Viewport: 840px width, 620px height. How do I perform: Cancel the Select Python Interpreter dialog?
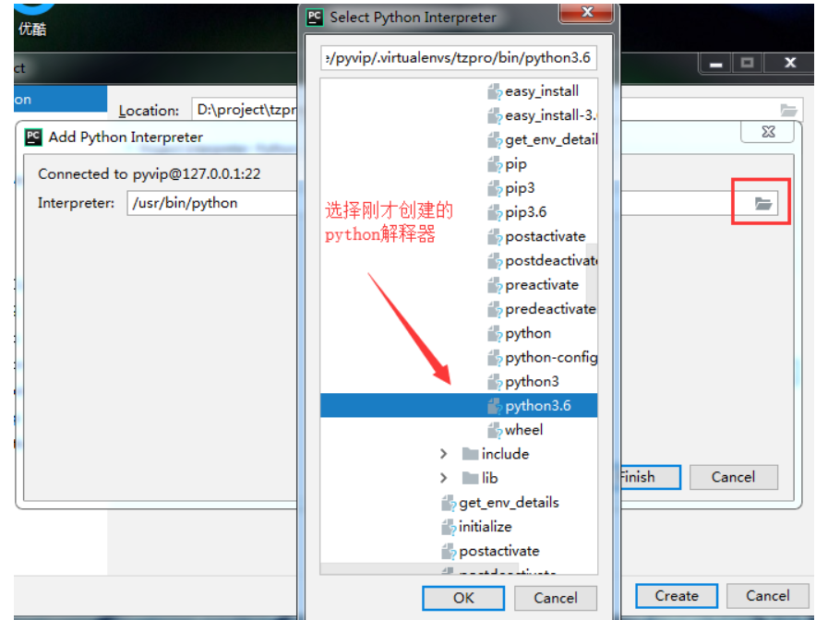[556, 598]
